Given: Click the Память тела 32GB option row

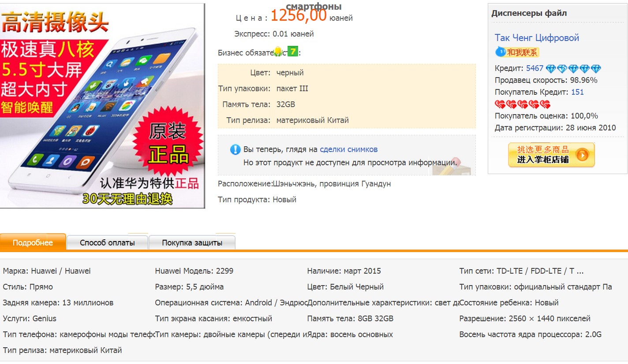Looking at the screenshot, I should tap(347, 104).
